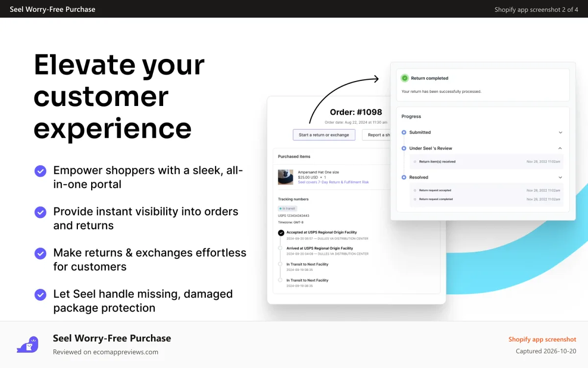Click the partially hidden Report button
Image resolution: width=588 pixels, height=368 pixels.
pyautogui.click(x=376, y=135)
